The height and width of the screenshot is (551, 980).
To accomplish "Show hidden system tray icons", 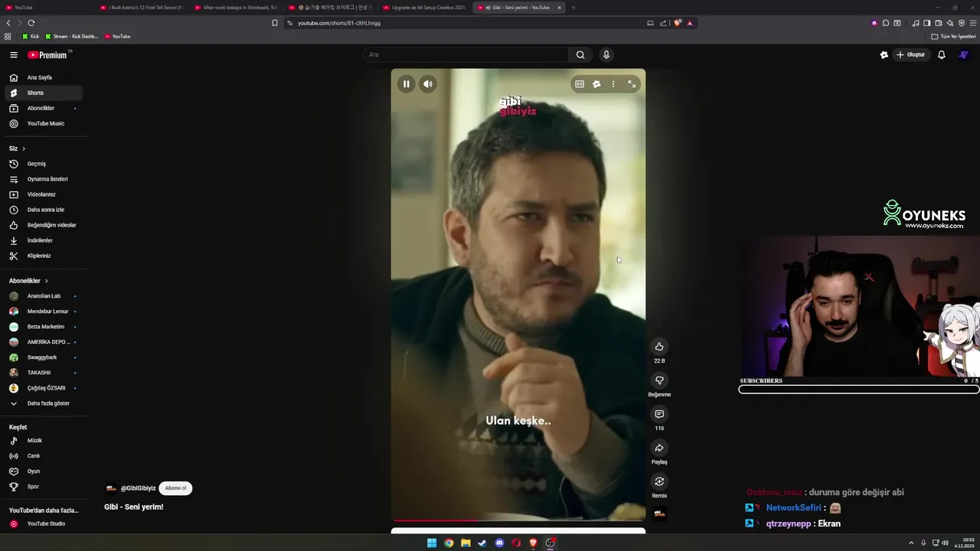I will [911, 543].
